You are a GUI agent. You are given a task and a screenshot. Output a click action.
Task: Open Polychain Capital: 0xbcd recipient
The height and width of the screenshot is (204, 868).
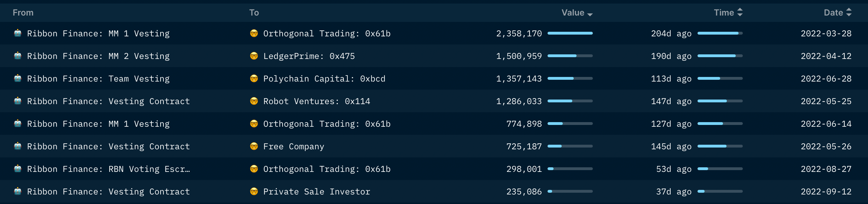(x=324, y=79)
